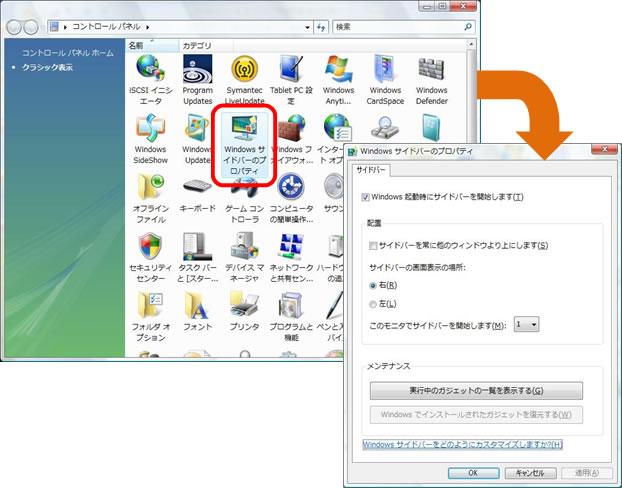Viewport: 622px width, 488px height.
Task: Click the カテゴリ column header
Action: tap(196, 45)
